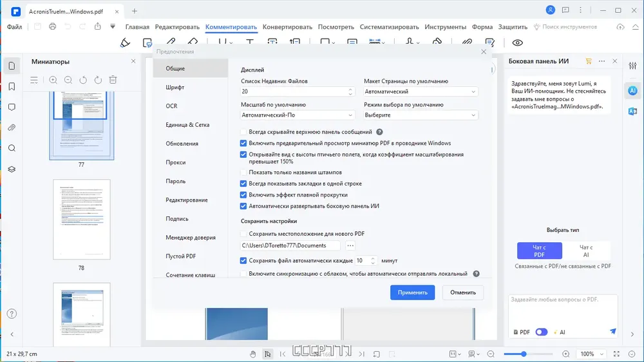The width and height of the screenshot is (644, 362).
Task: Click the print icon in top toolbar
Action: [53, 26]
